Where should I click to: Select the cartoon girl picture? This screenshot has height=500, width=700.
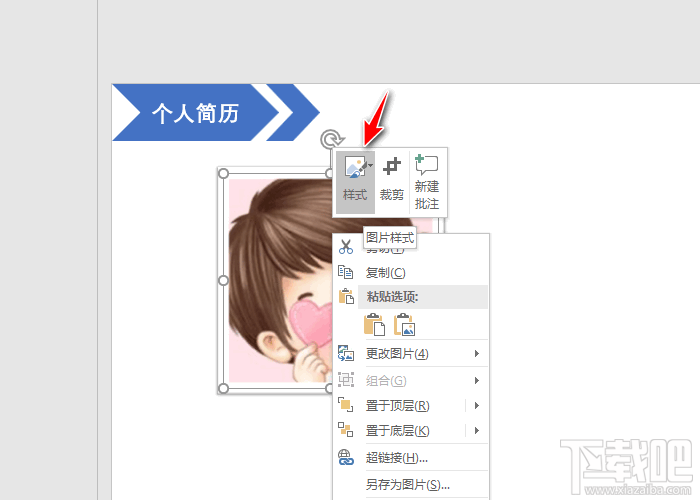pos(279,280)
